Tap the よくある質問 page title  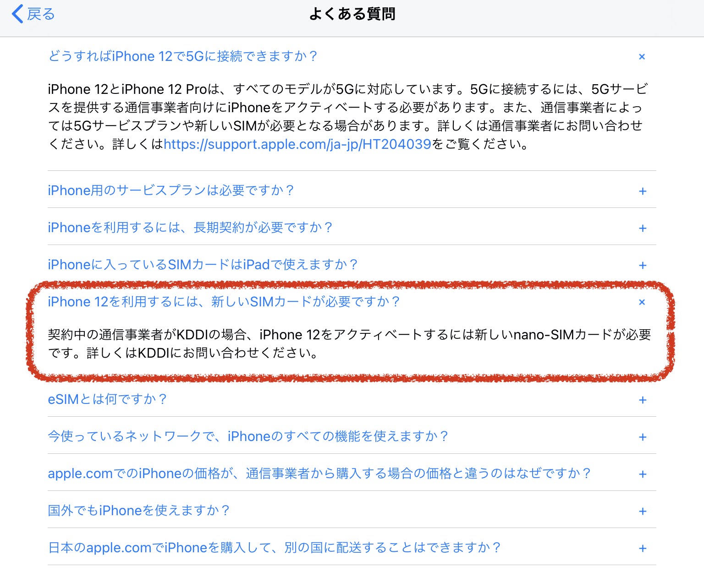point(352,14)
